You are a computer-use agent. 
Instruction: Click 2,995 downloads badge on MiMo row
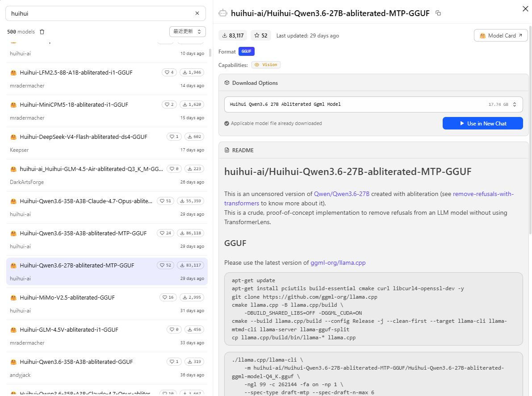(x=192, y=297)
